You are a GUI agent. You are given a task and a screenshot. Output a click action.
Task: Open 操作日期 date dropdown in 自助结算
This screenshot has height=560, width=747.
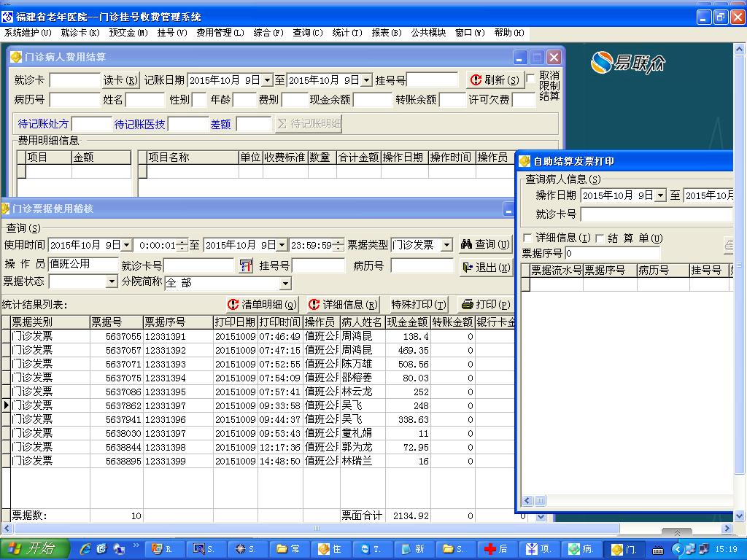(x=659, y=195)
